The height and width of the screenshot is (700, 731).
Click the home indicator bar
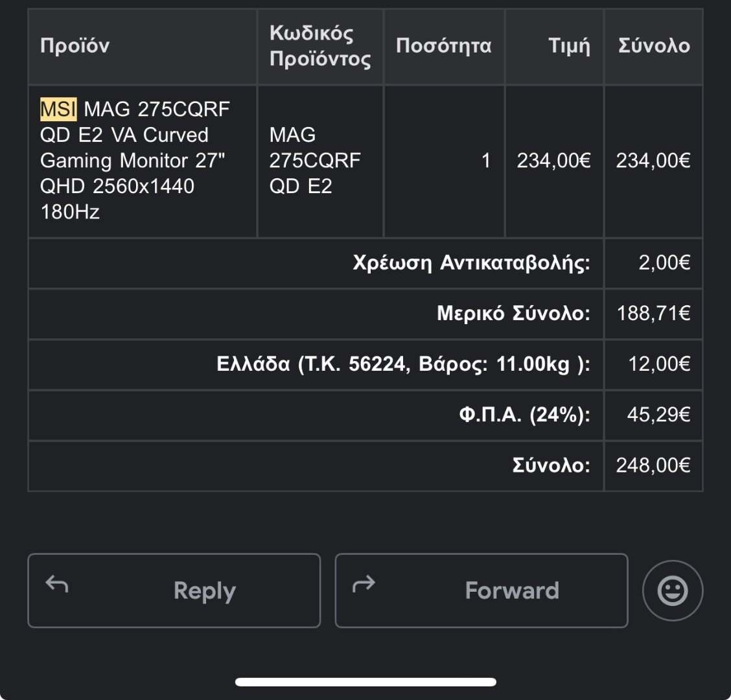pyautogui.click(x=365, y=682)
